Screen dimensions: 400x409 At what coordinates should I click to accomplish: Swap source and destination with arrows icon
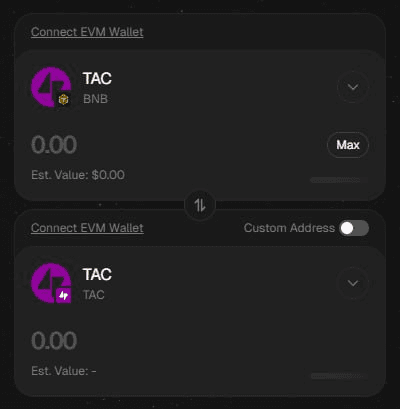[200, 205]
